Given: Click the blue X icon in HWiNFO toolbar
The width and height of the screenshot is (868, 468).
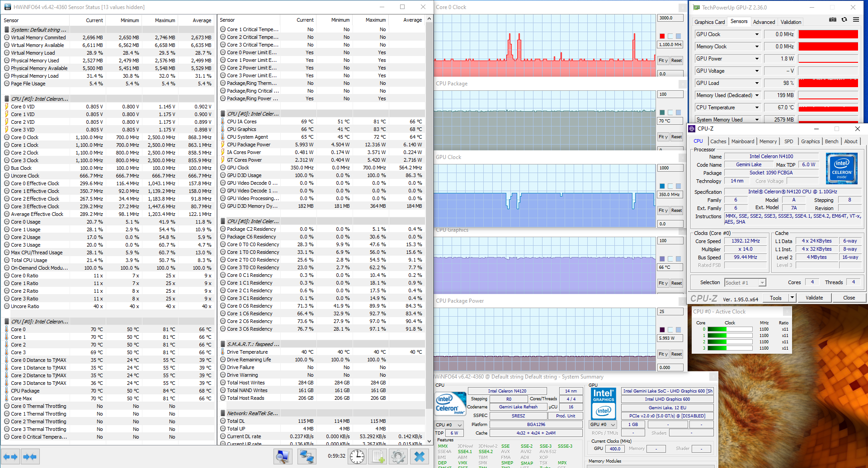Looking at the screenshot, I should 420,457.
